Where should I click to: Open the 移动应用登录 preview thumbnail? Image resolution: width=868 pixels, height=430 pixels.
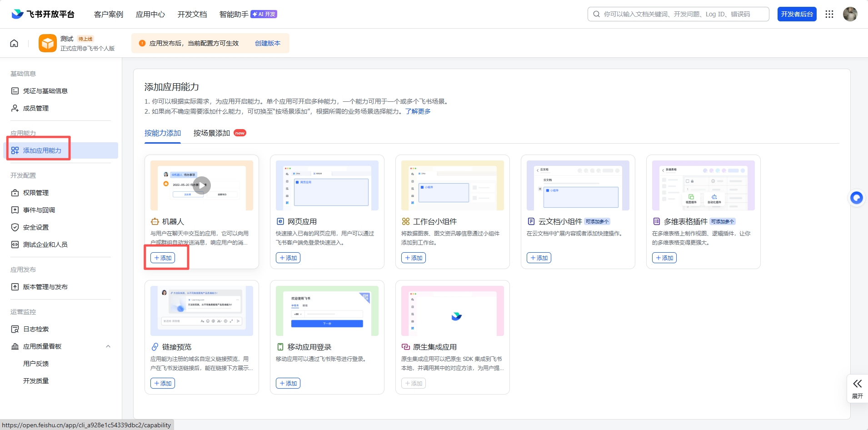(327, 311)
